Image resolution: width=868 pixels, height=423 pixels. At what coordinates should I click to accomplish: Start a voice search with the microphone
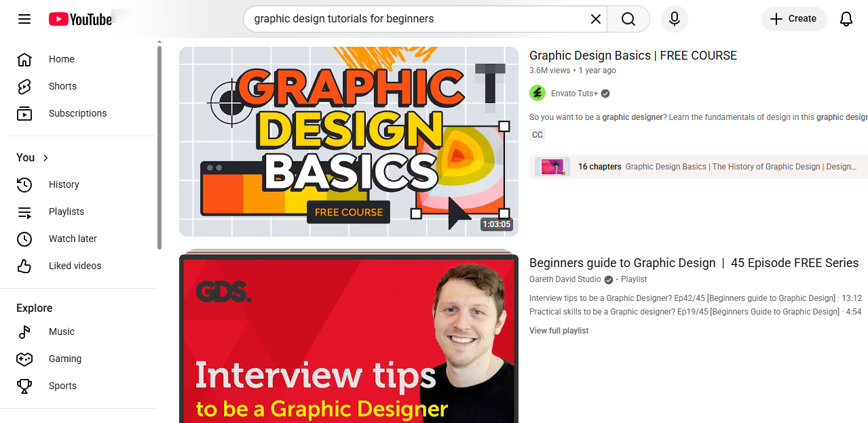point(674,19)
